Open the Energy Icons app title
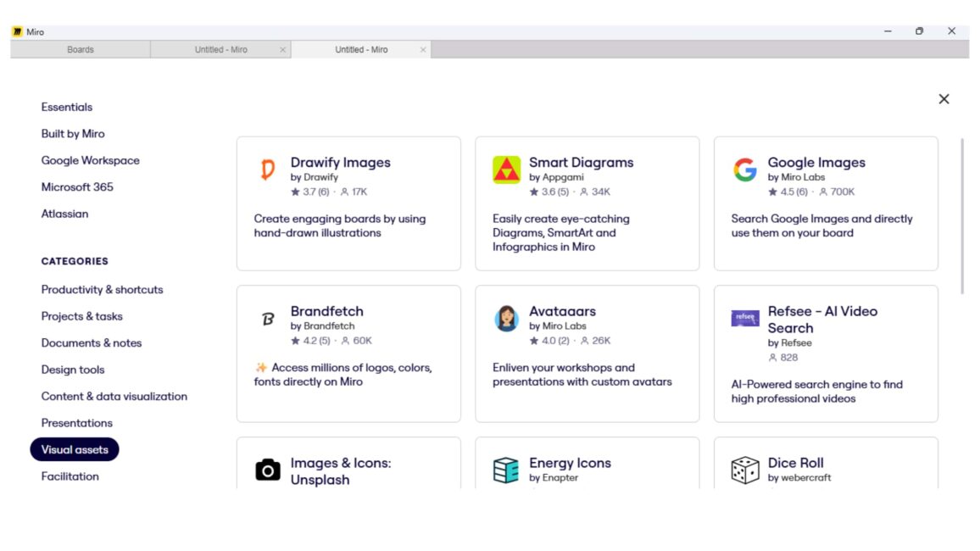The height and width of the screenshot is (551, 980). click(570, 463)
